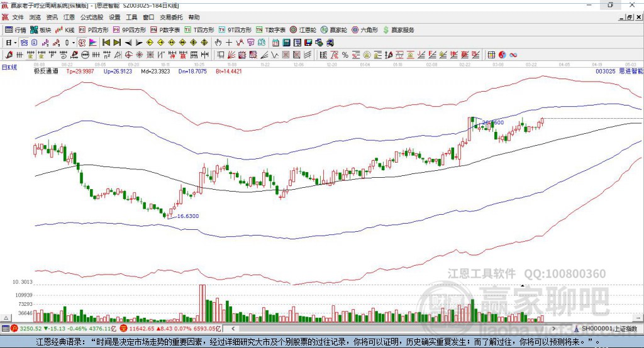Toggle the pressed blue knot icon button

[24, 43]
